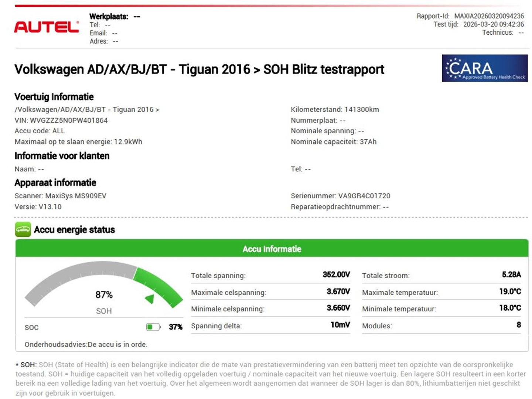Click the battery charge icon next to SOC
This screenshot has height=399, width=532.
(x=153, y=326)
